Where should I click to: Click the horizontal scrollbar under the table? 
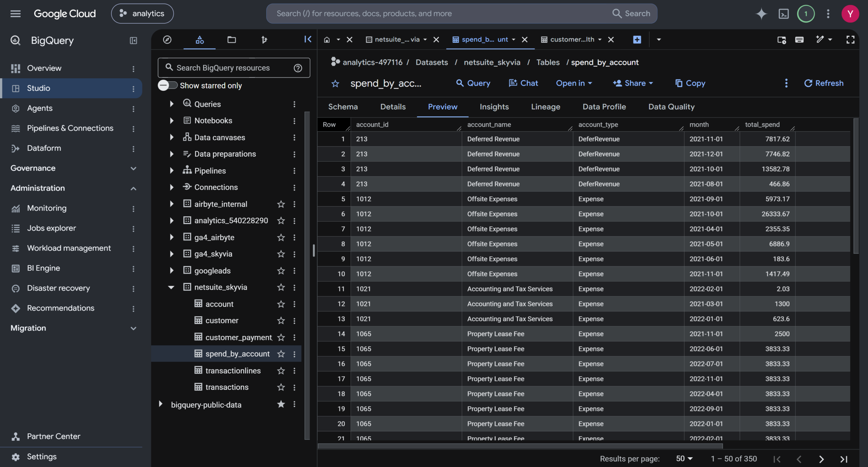(520, 446)
